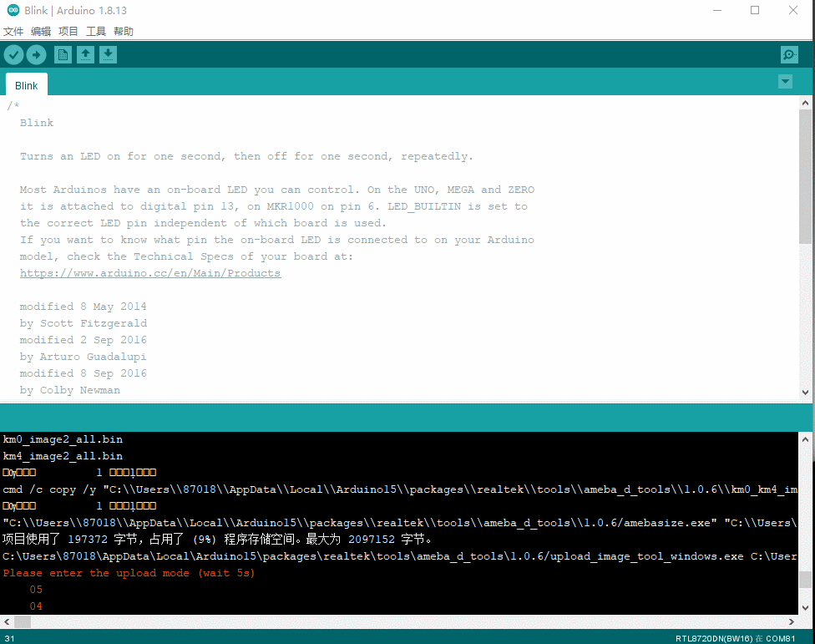Click console scrollbar up arrow
This screenshot has height=644, width=815.
click(805, 439)
